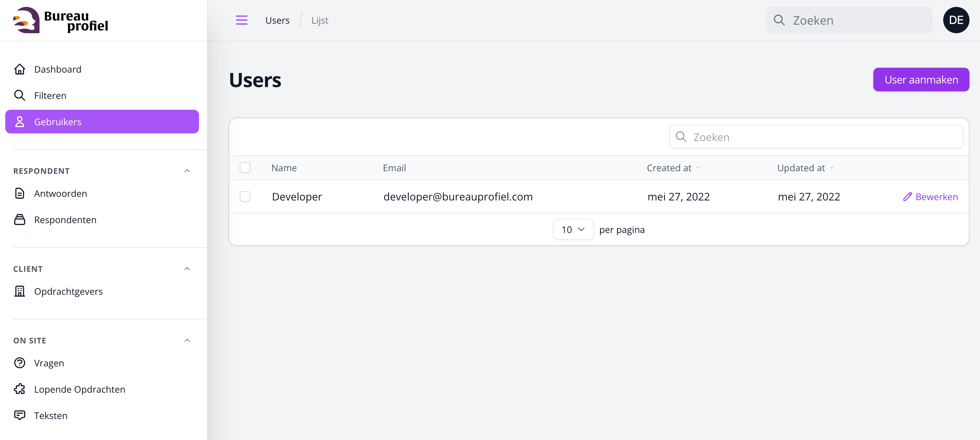Click developer@bureauprofiel.com email cell
The height and width of the screenshot is (440, 980).
tap(458, 197)
